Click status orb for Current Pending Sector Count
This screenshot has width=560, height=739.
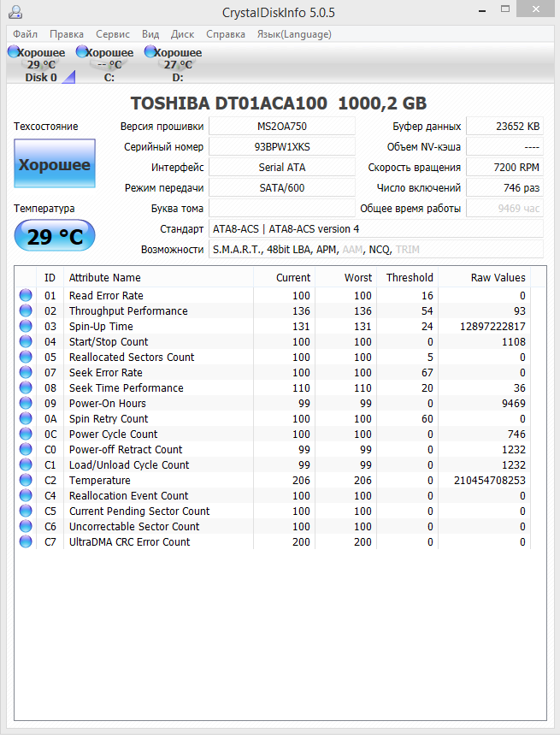(26, 511)
